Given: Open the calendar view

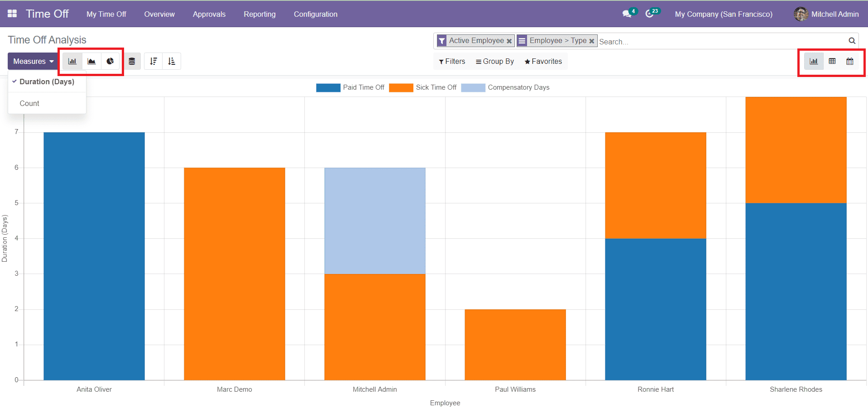Looking at the screenshot, I should pos(849,62).
